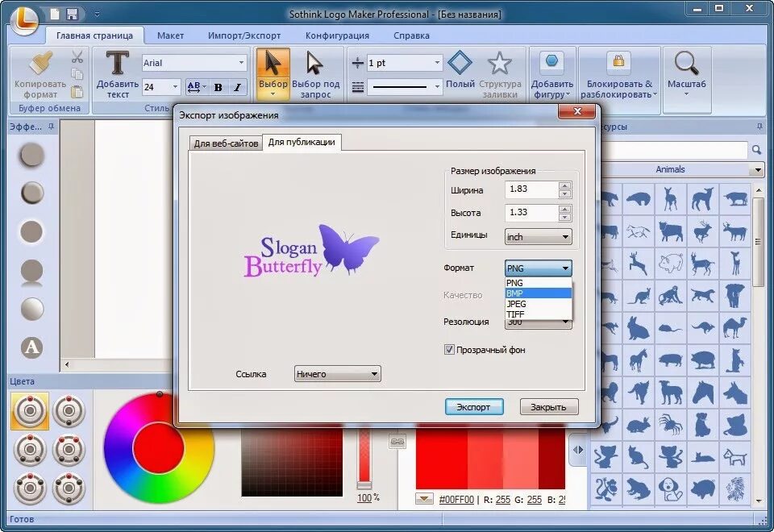Click the Закрыть button

pyautogui.click(x=548, y=407)
